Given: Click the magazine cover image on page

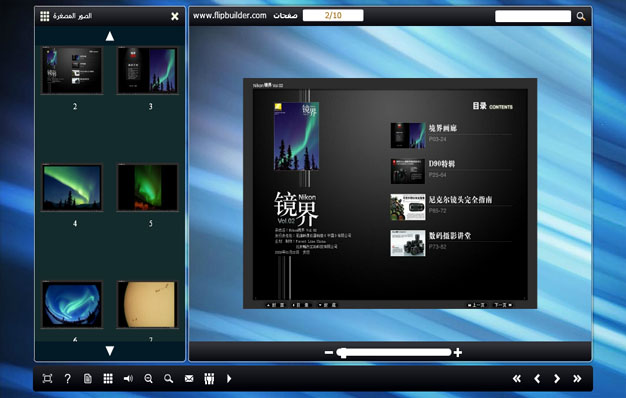Looking at the screenshot, I should click(x=296, y=136).
